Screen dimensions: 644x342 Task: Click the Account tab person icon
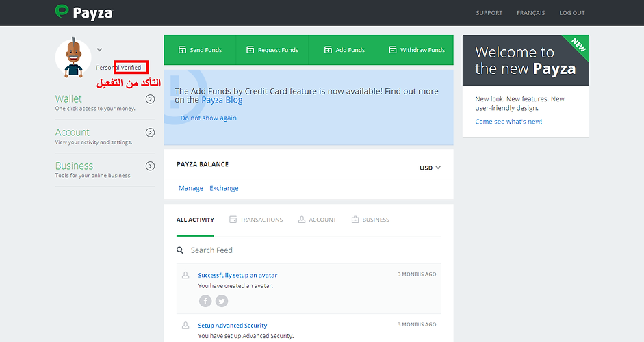point(302,220)
